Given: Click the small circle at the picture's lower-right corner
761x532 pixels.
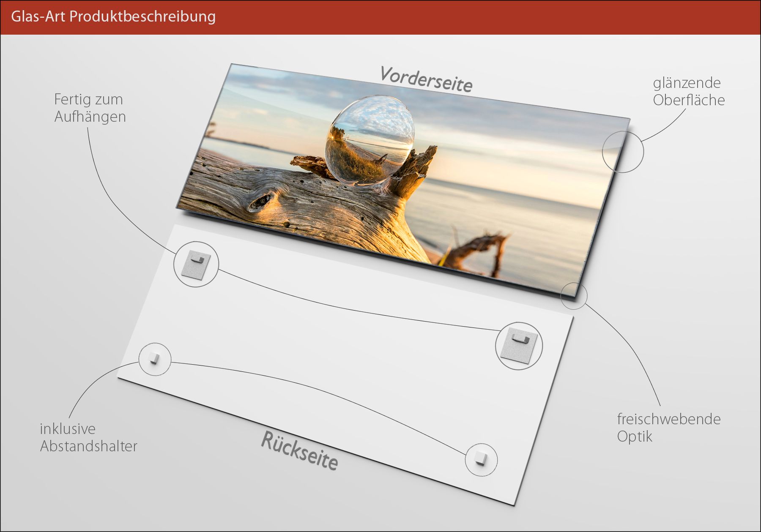Looking at the screenshot, I should (x=574, y=296).
